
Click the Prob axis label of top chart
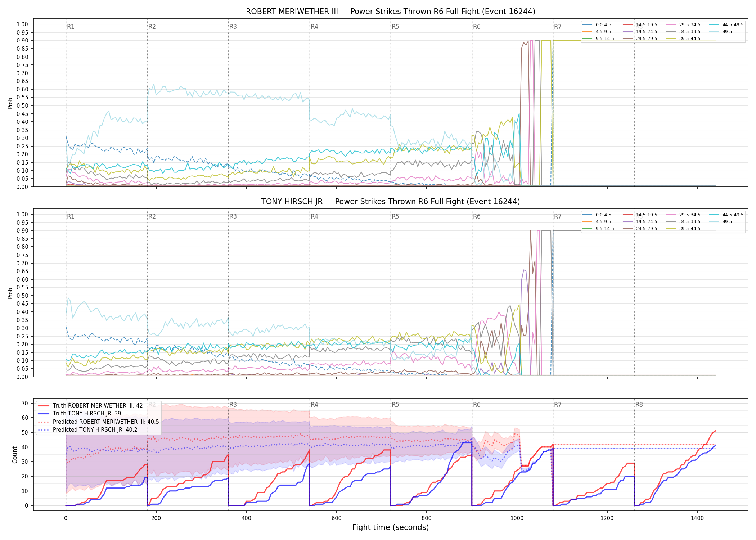point(10,103)
